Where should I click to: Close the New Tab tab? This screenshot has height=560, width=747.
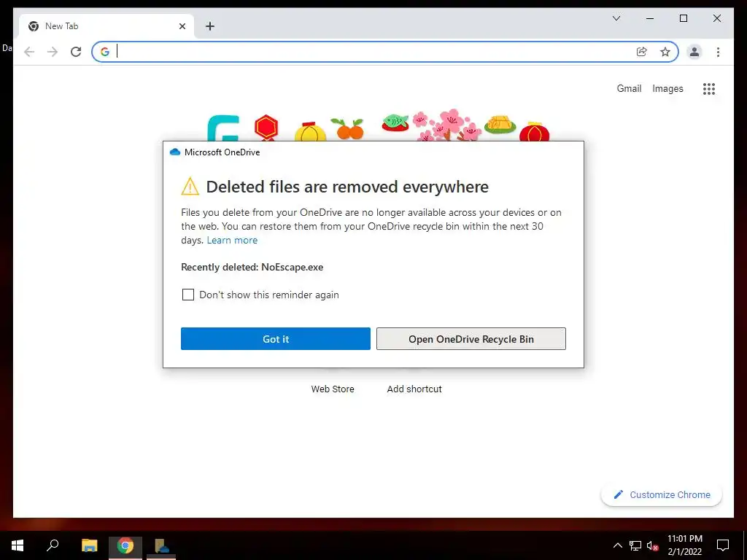click(x=182, y=26)
